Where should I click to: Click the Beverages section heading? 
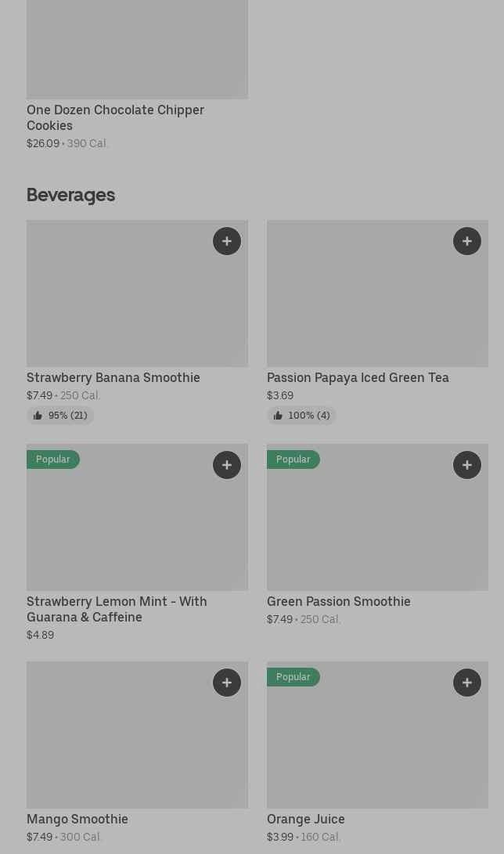(x=71, y=195)
